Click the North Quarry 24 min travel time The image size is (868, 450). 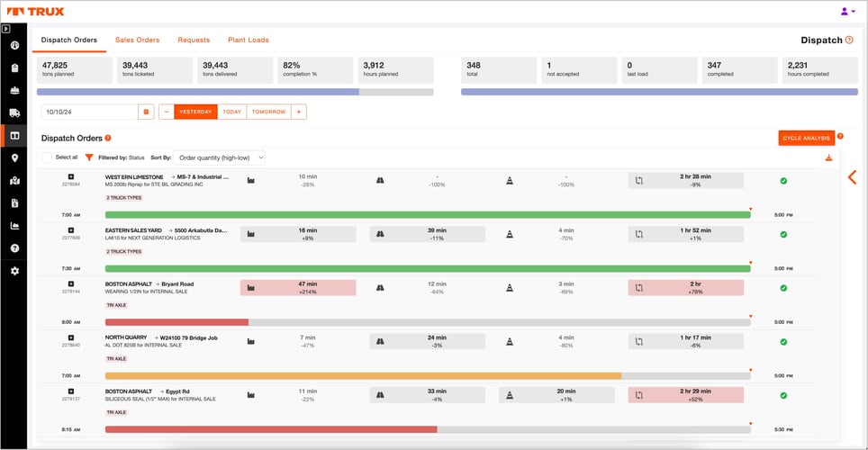coord(428,341)
